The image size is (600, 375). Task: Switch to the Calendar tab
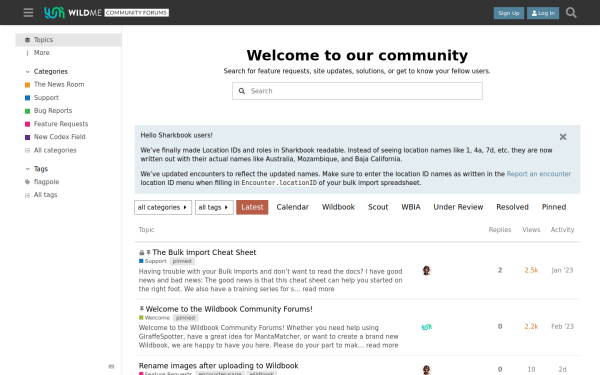(292, 207)
